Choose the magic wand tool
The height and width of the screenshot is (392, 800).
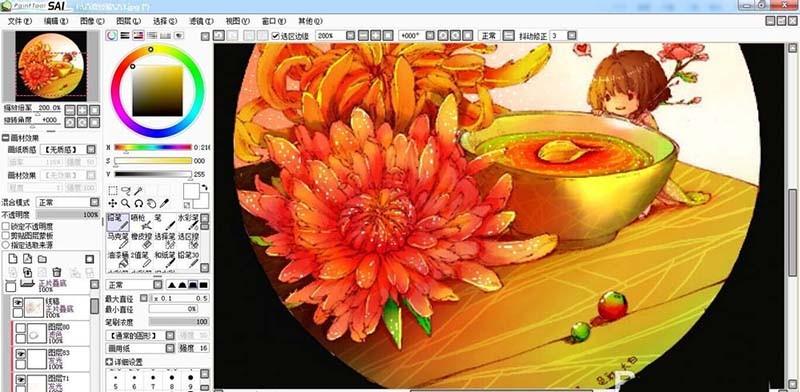point(138,190)
